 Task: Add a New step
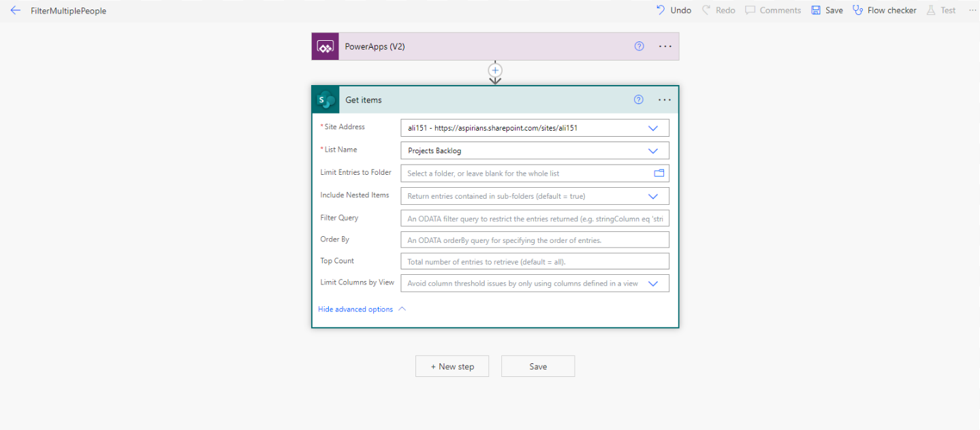(452, 366)
